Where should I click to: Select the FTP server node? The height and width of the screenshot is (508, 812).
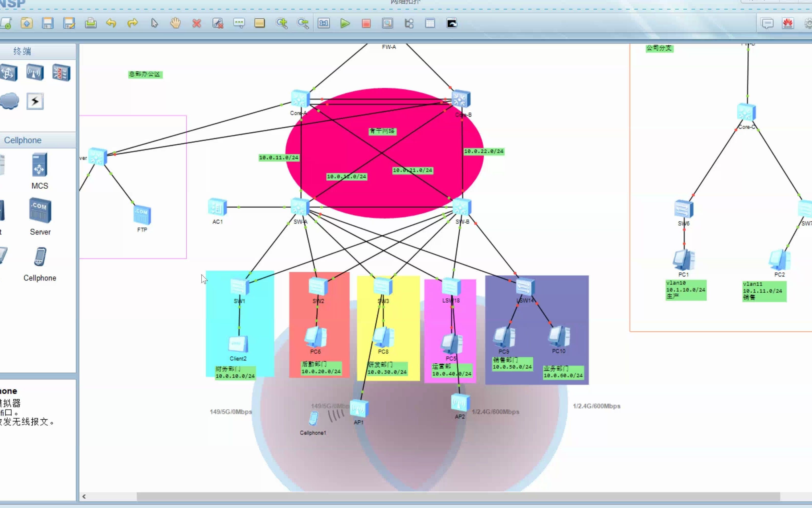pos(142,215)
